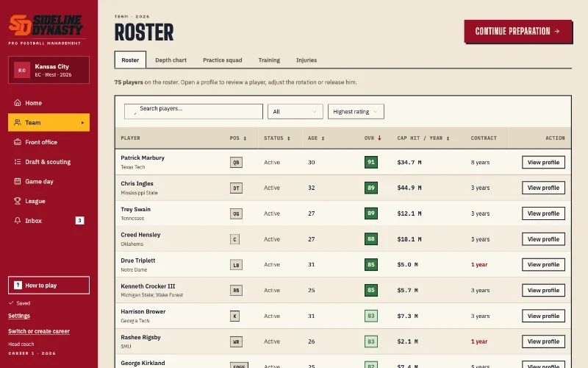Click Switch or create career link
The width and height of the screenshot is (588, 368).
point(39,331)
